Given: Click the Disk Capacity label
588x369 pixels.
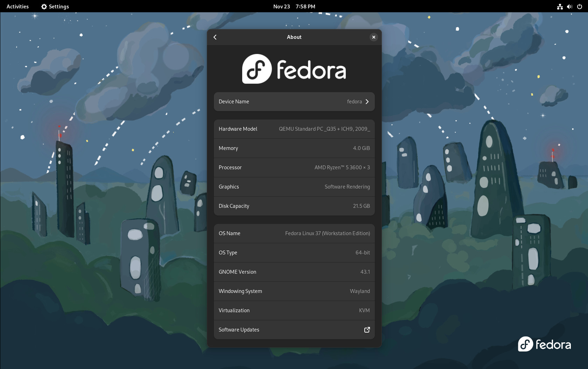Looking at the screenshot, I should (234, 206).
